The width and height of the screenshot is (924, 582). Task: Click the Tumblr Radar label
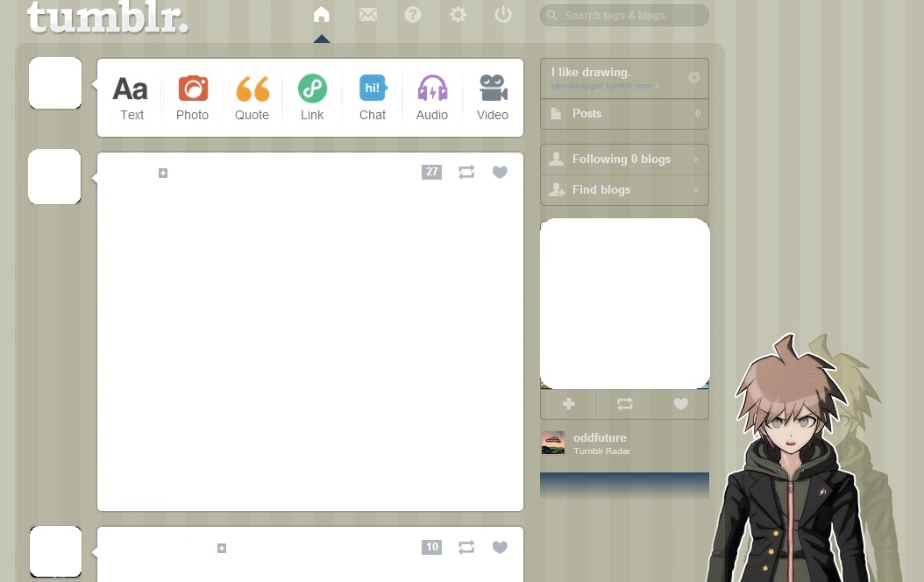601,451
